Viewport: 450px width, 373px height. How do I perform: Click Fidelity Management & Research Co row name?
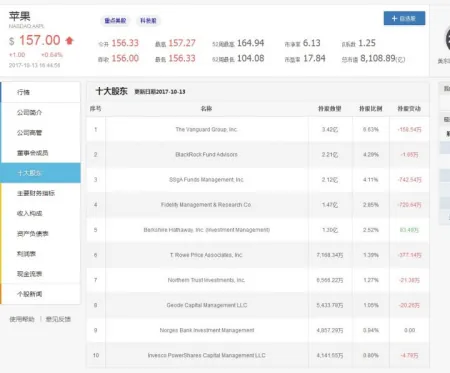pos(206,205)
